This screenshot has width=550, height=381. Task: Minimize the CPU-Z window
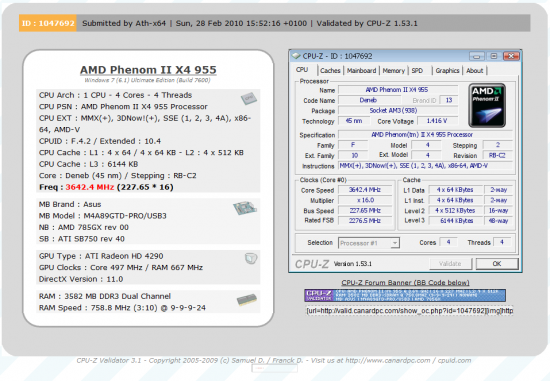476,56
